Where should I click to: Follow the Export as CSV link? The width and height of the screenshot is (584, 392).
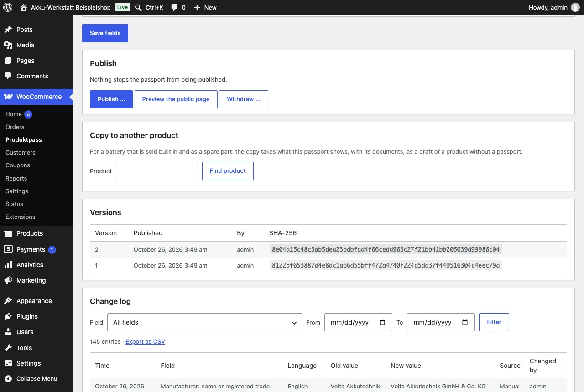pos(145,342)
